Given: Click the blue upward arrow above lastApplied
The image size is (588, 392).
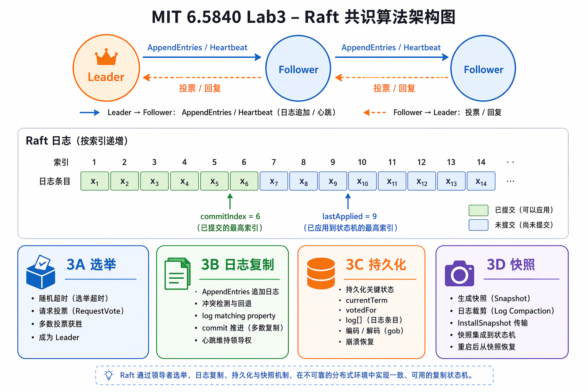Looking at the screenshot, I should click(x=348, y=201).
